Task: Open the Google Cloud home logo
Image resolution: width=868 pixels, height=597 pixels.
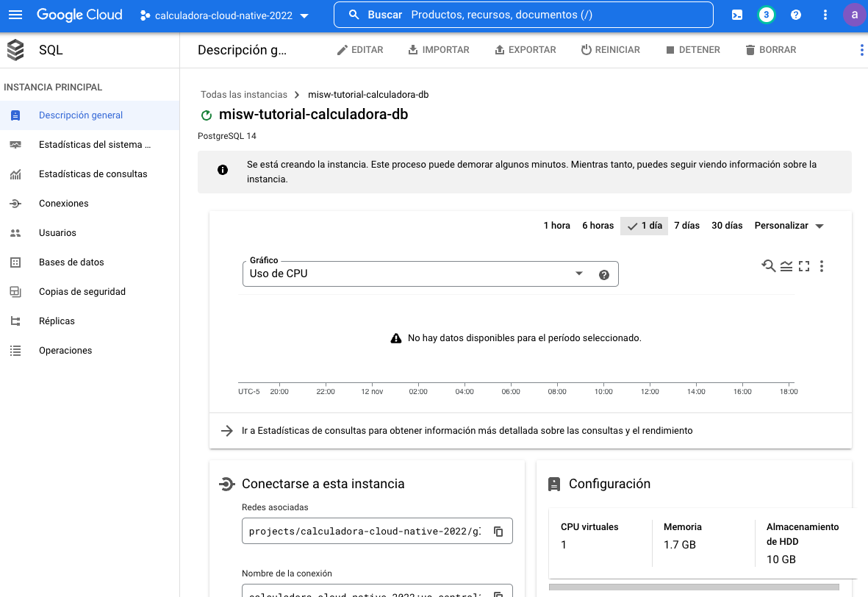Action: [79, 15]
